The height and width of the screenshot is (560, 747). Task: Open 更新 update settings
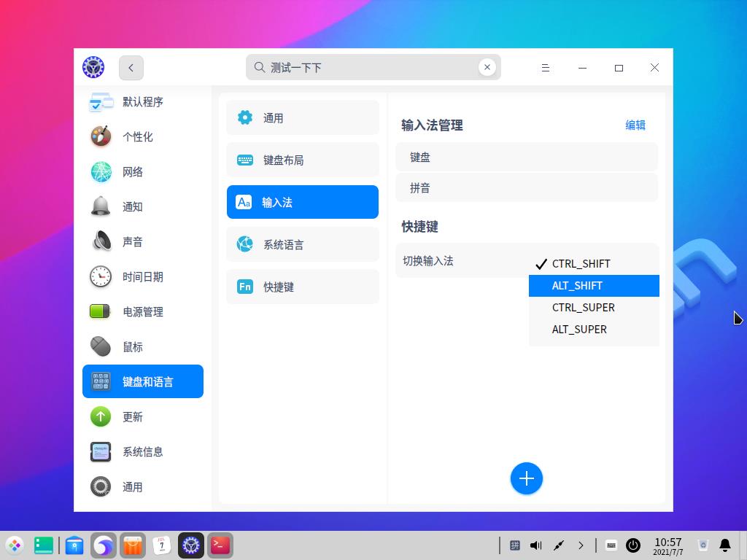(x=142, y=416)
